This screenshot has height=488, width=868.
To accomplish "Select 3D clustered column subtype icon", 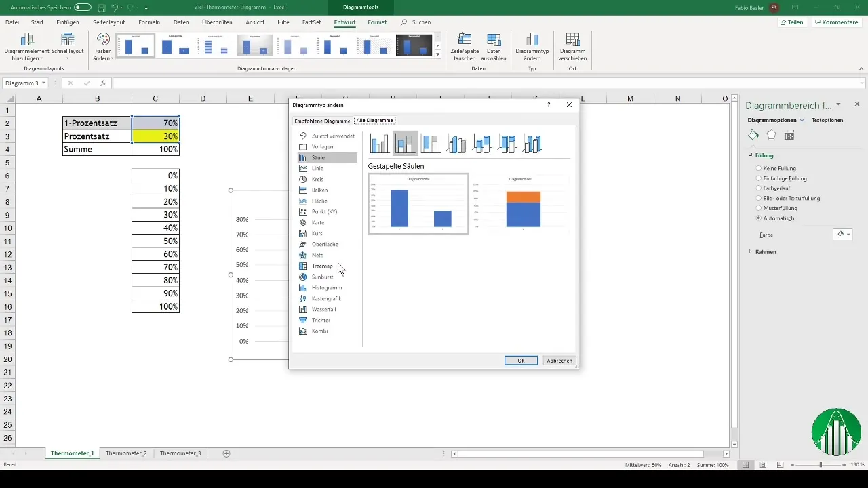I will point(457,144).
